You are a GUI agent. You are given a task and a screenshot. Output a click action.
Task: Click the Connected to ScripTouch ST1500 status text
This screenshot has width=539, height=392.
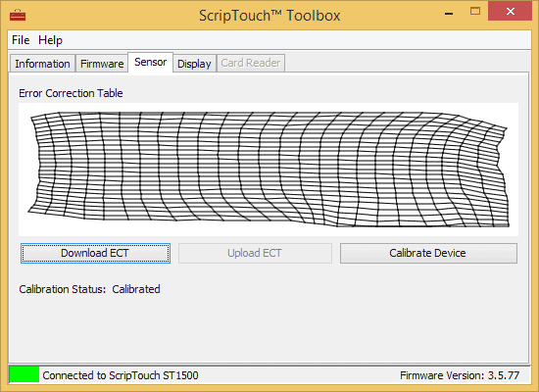(x=121, y=375)
